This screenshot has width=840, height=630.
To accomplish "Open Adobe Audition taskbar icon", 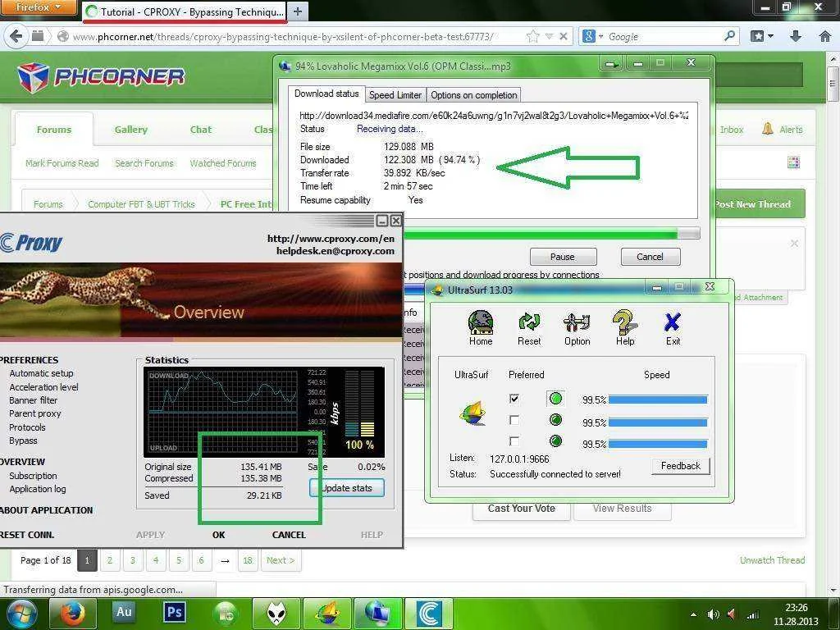I will pos(124,612).
